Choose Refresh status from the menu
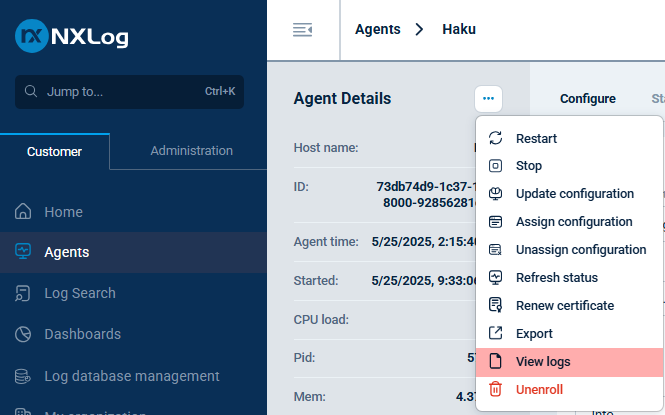665x415 pixels. pyautogui.click(x=556, y=277)
